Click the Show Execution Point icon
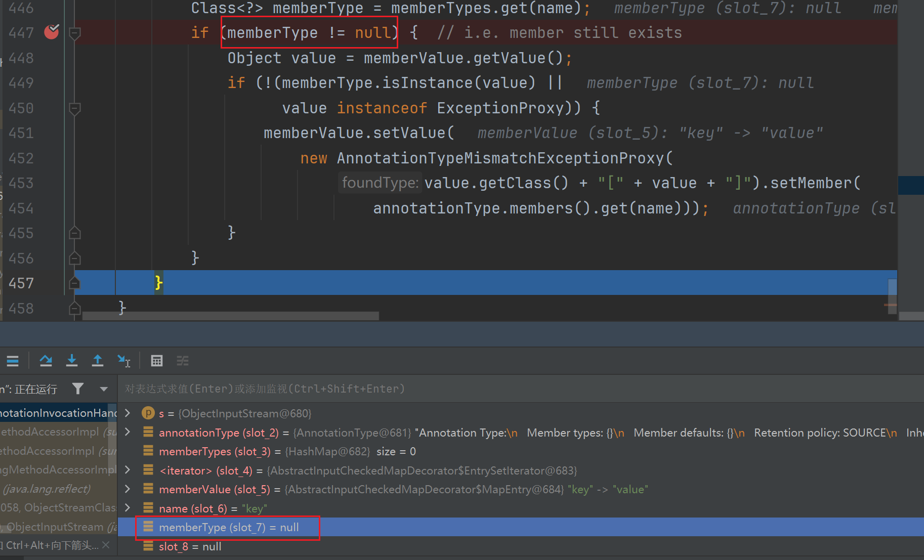 click(x=13, y=361)
